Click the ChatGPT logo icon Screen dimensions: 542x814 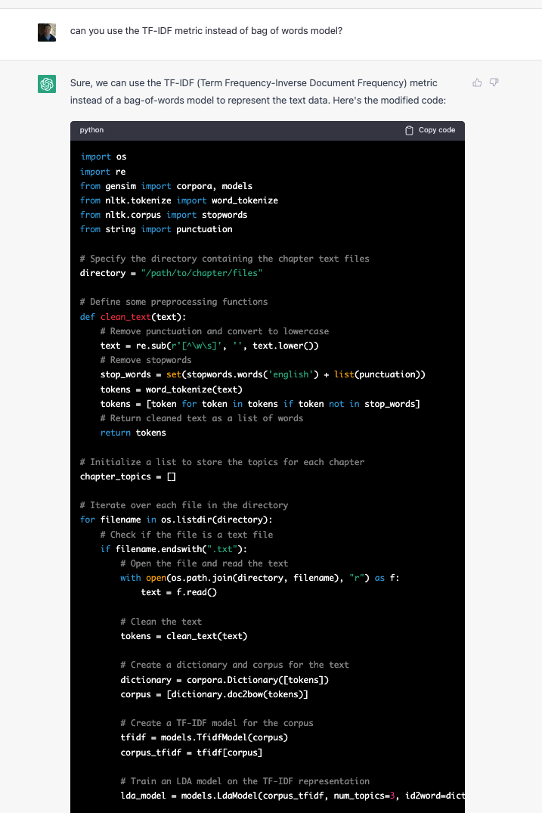[47, 84]
